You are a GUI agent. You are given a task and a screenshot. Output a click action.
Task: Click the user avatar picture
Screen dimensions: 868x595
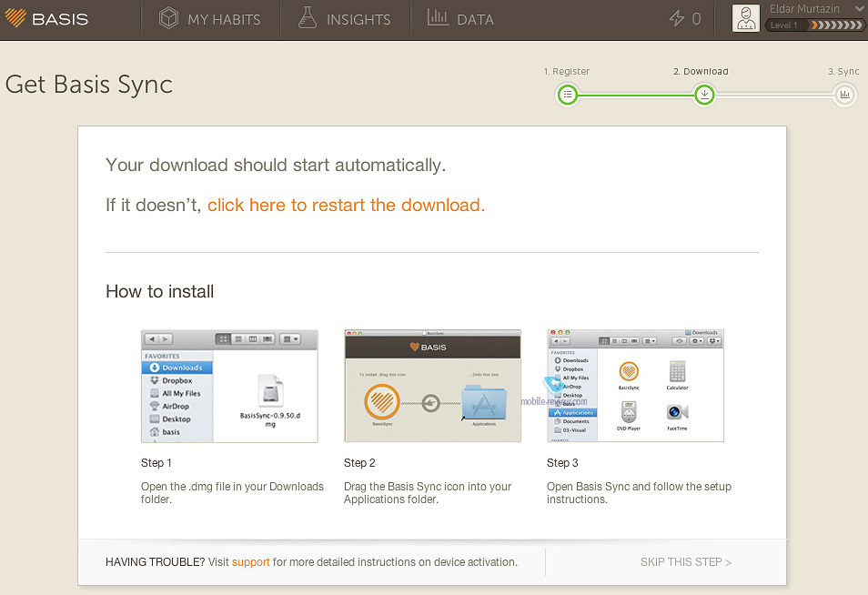point(746,18)
